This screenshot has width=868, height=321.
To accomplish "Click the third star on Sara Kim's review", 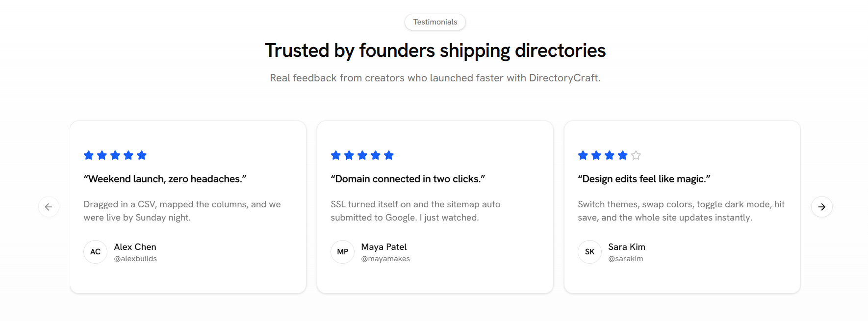I will click(x=610, y=155).
